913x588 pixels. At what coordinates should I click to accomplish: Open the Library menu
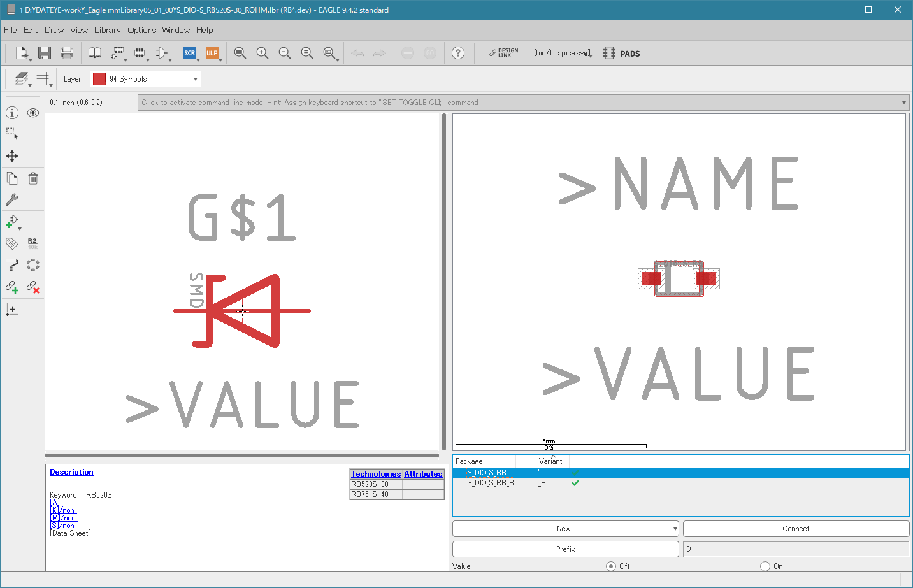(107, 30)
